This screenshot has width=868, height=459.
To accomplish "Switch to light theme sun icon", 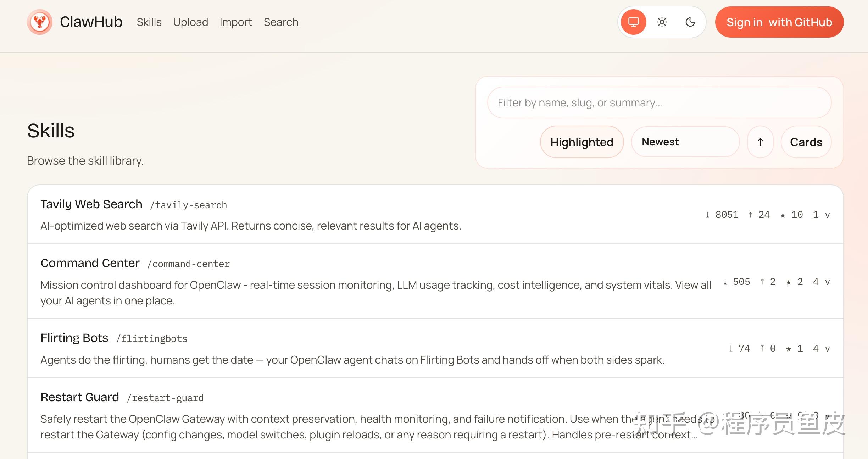I will click(x=662, y=22).
